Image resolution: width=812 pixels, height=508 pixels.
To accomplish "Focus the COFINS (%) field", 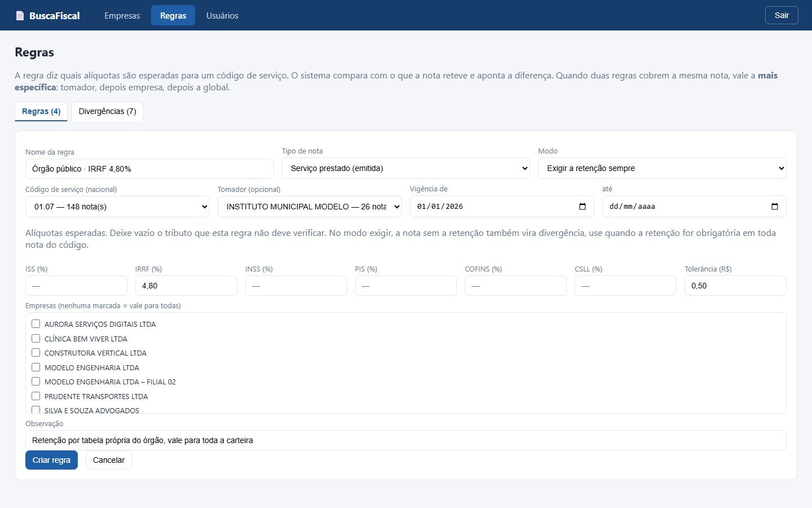I will coord(515,286).
